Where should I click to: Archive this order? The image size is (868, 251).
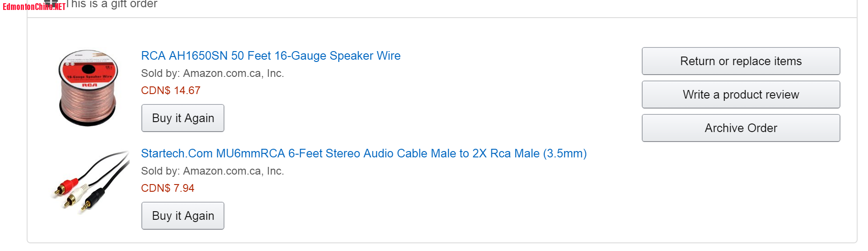click(741, 128)
